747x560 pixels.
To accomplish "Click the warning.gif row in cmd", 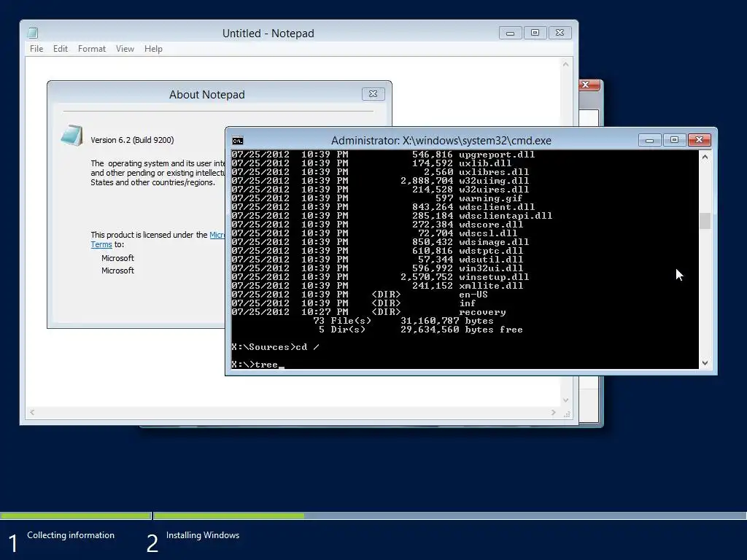I will tap(377, 198).
